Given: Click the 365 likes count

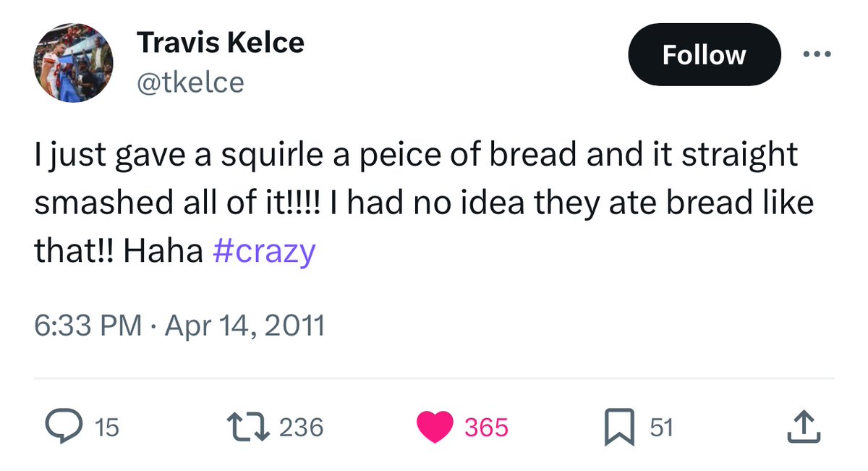Looking at the screenshot, I should (486, 428).
